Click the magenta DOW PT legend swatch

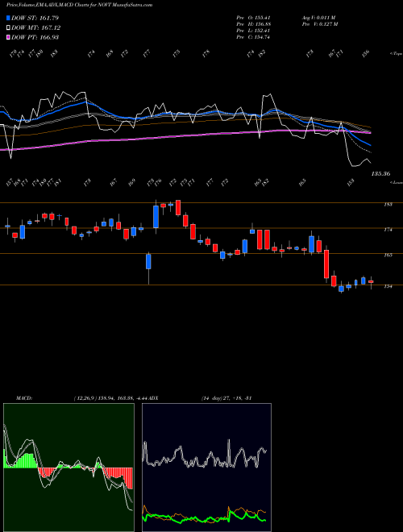tap(8, 37)
